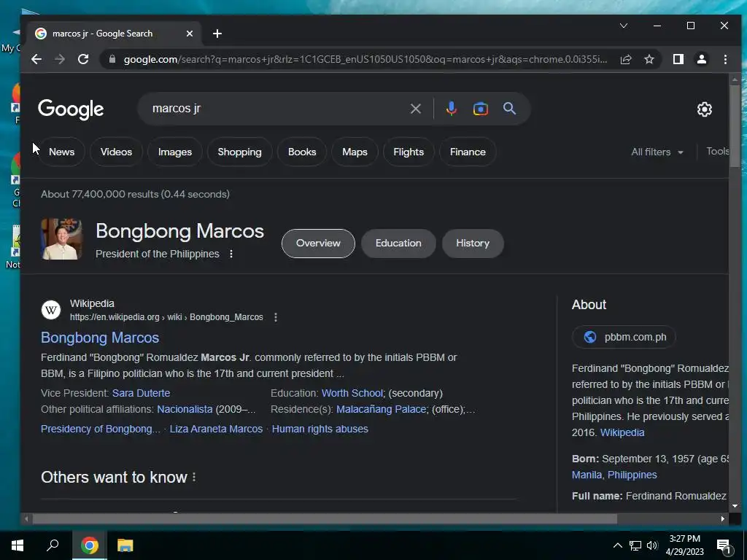Select the Overview chip
747x560 pixels.
click(x=318, y=244)
